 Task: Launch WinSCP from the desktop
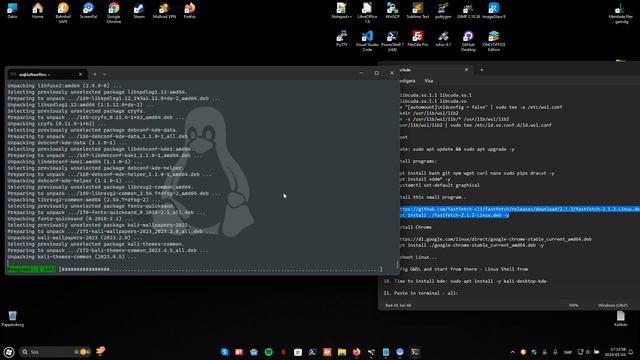[x=392, y=10]
